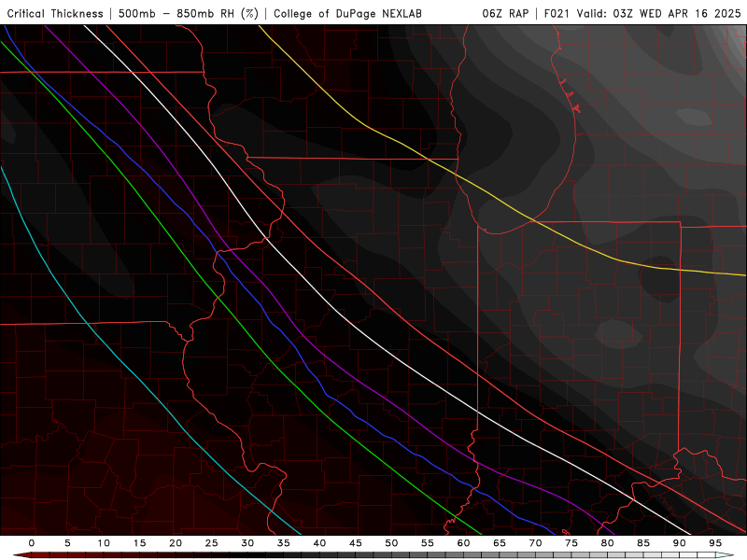The image size is (747, 560).
Task: Click the 95 value on color scale
Action: [715, 543]
